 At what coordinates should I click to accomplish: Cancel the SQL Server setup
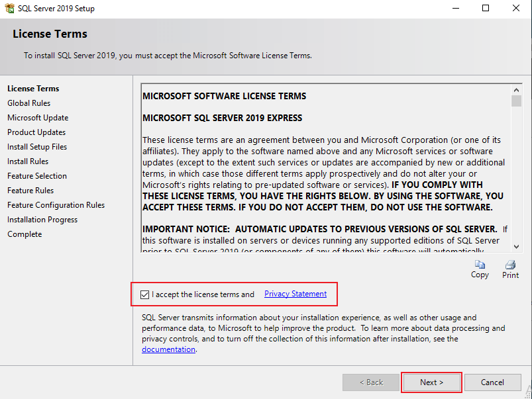click(492, 382)
